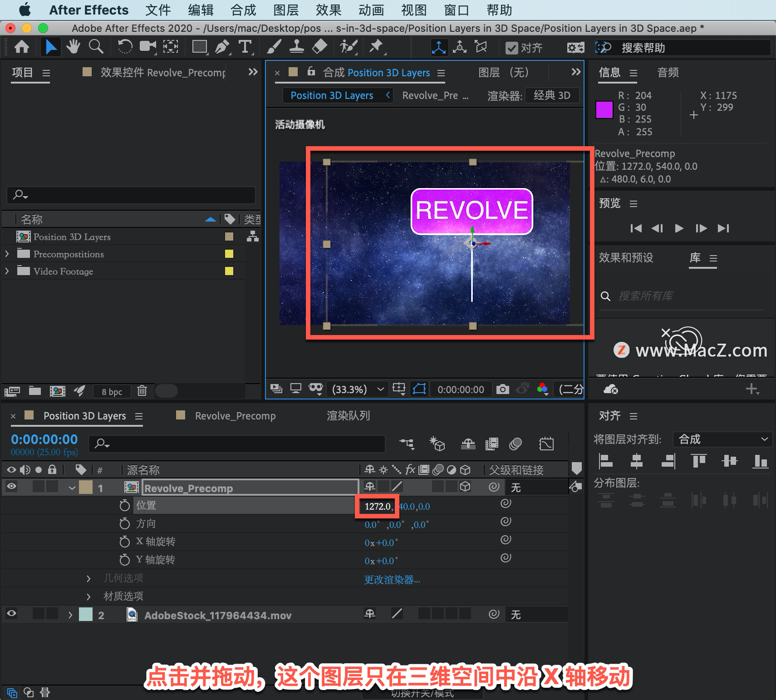Select the Zoom magnifier tool

point(96,47)
